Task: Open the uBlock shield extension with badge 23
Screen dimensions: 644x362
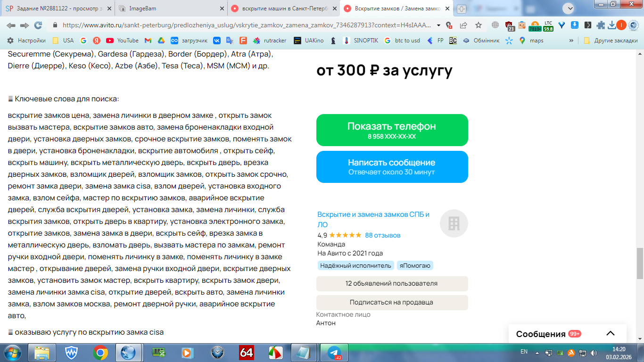Action: click(509, 26)
